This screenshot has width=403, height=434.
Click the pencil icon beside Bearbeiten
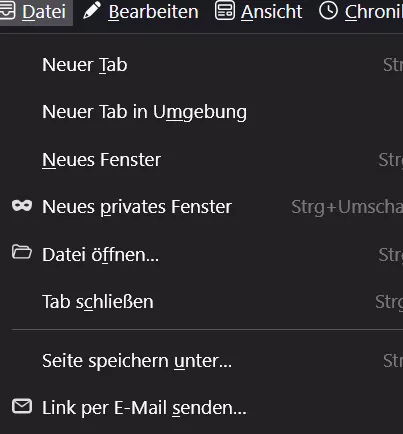coord(92,10)
